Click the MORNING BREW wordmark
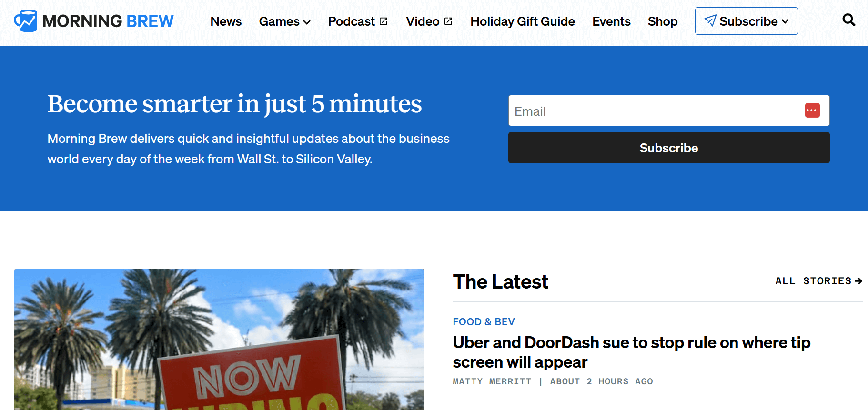 pyautogui.click(x=108, y=21)
